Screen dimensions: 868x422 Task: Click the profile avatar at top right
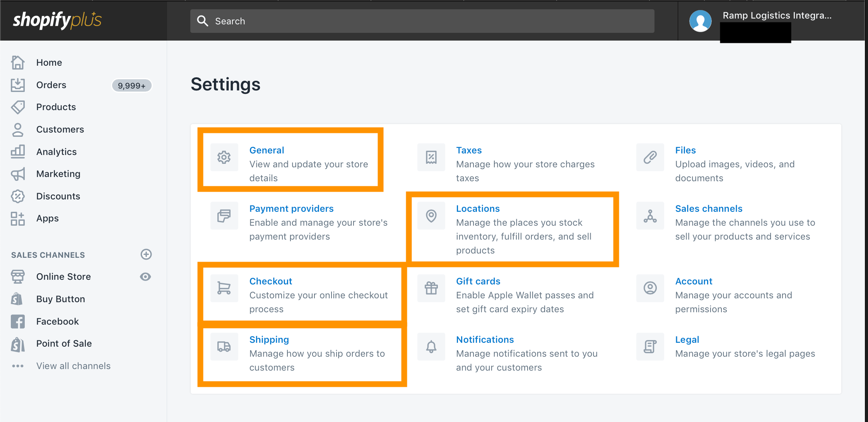click(x=700, y=21)
